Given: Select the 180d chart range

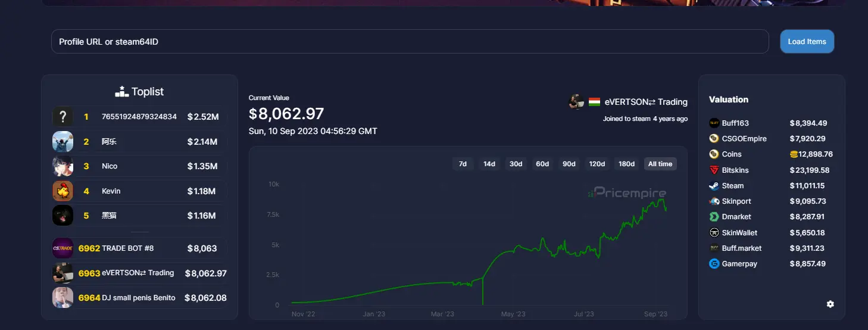Looking at the screenshot, I should (626, 164).
